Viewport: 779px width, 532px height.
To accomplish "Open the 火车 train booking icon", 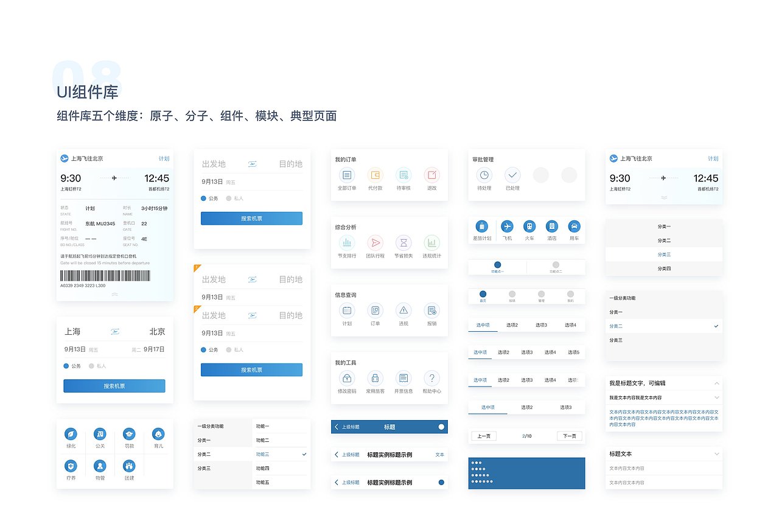I will point(529,226).
